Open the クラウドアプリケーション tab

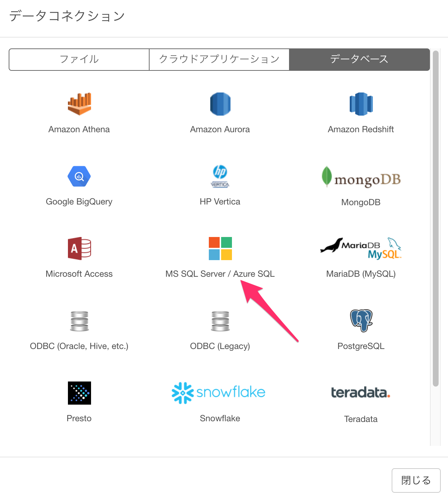click(x=219, y=60)
